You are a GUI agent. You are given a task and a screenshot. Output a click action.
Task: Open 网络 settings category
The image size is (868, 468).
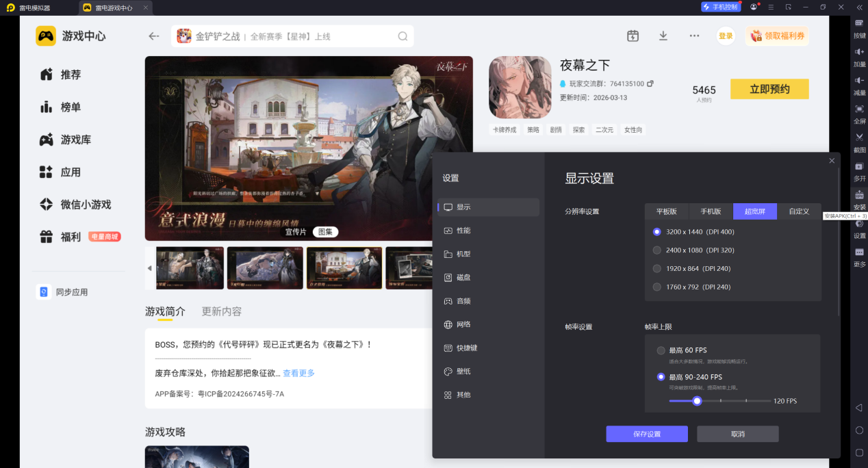(489, 324)
